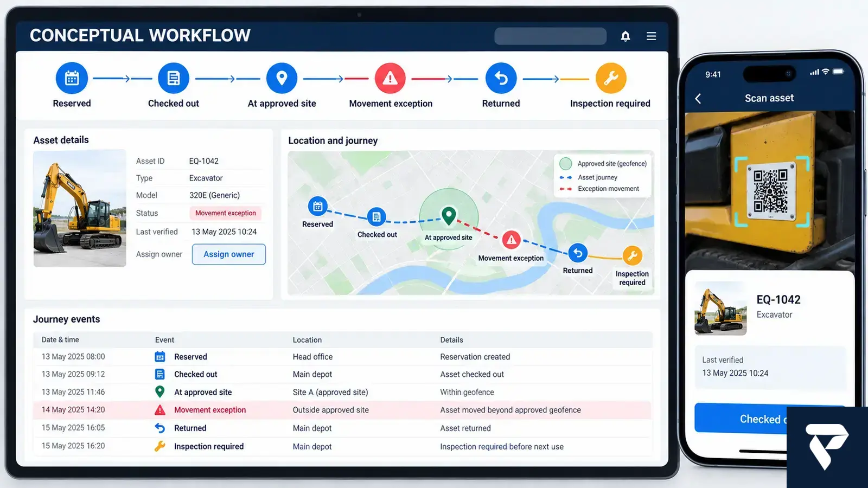868x488 pixels.
Task: Select the 15 May 2025 16:05 cell
Action: click(73, 428)
